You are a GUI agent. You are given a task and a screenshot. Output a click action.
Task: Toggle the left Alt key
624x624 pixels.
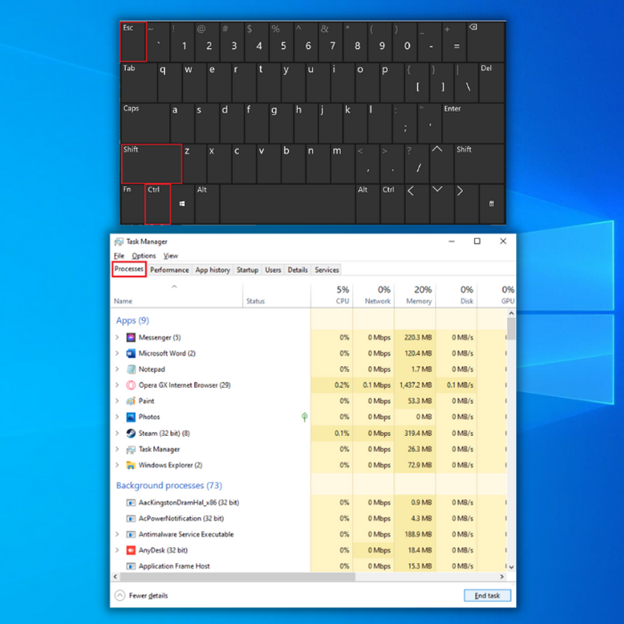point(207,204)
